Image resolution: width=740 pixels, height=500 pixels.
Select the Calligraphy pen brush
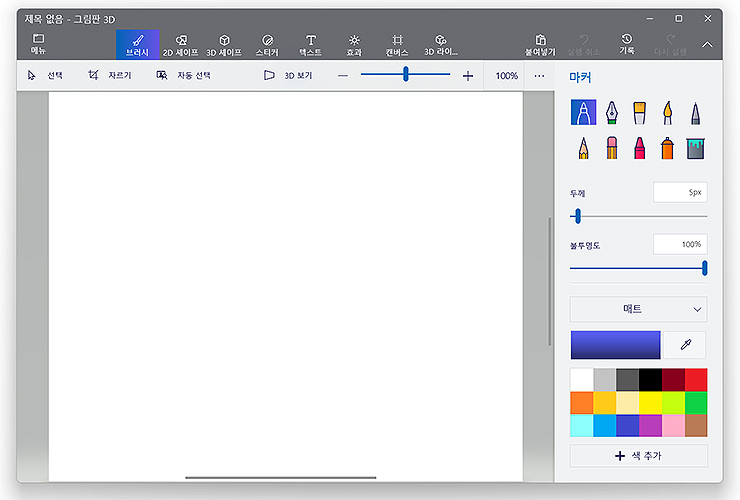[x=612, y=112]
